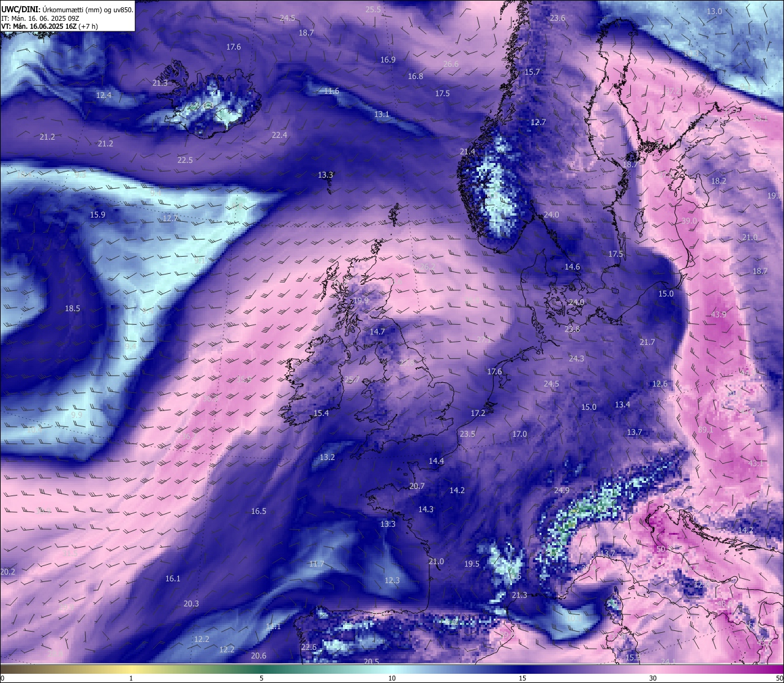Click the value 15.9 in the Atlantic
Screen dimensions: 784x683
97,214
